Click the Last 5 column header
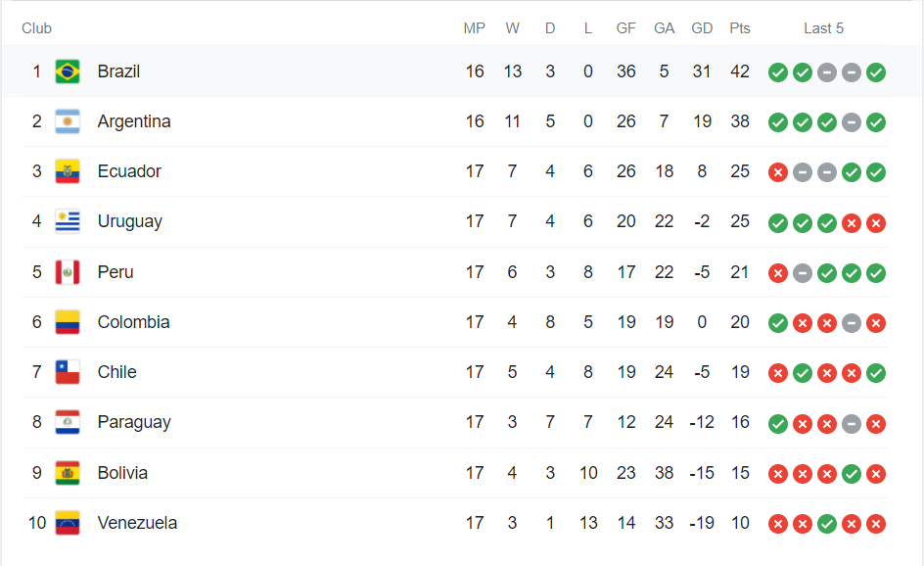This screenshot has height=566, width=924. click(x=823, y=28)
